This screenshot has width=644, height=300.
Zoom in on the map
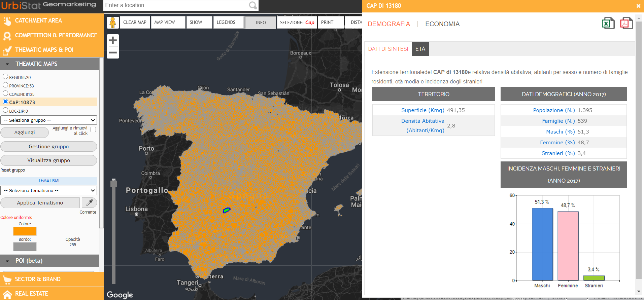[113, 40]
